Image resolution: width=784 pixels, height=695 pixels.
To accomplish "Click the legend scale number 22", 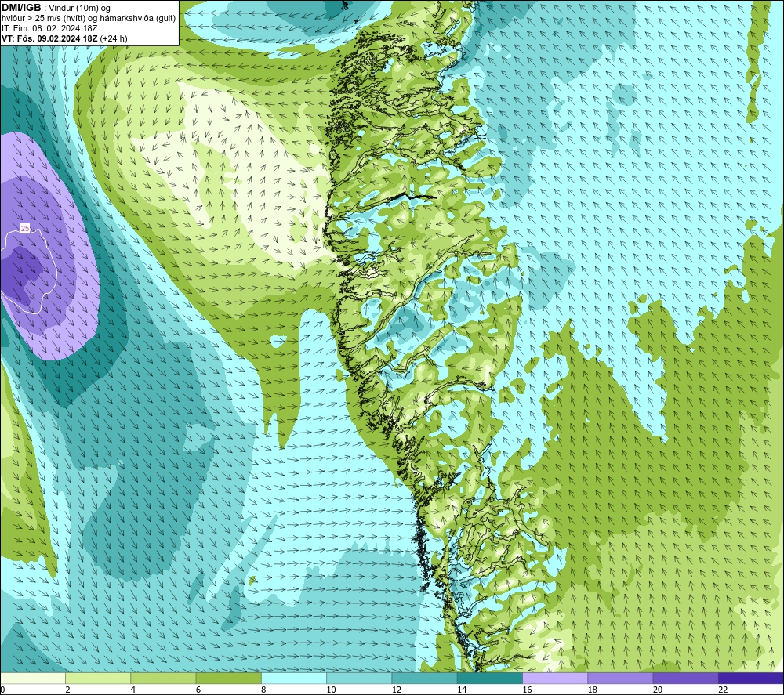I will [723, 690].
